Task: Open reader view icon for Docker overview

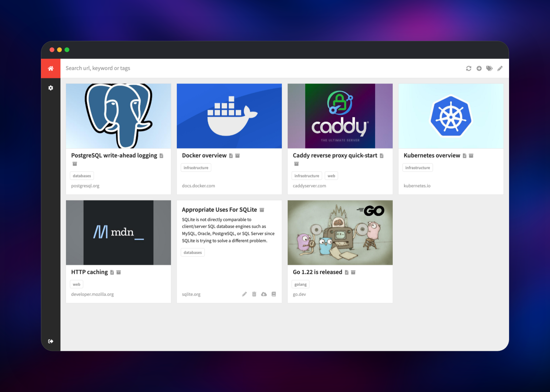Action: (231, 156)
